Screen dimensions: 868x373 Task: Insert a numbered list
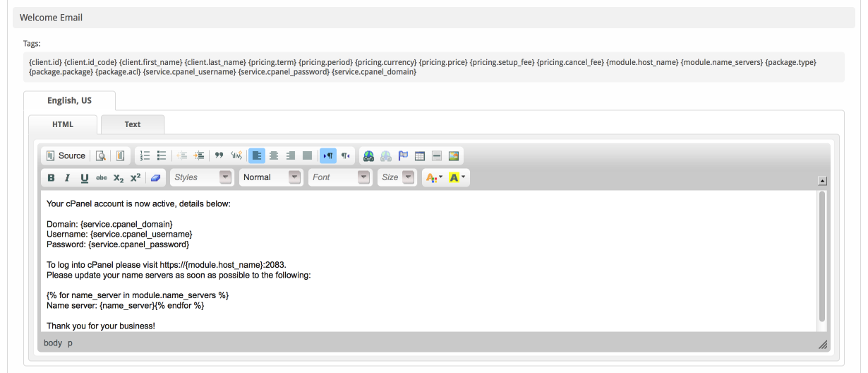pos(145,155)
